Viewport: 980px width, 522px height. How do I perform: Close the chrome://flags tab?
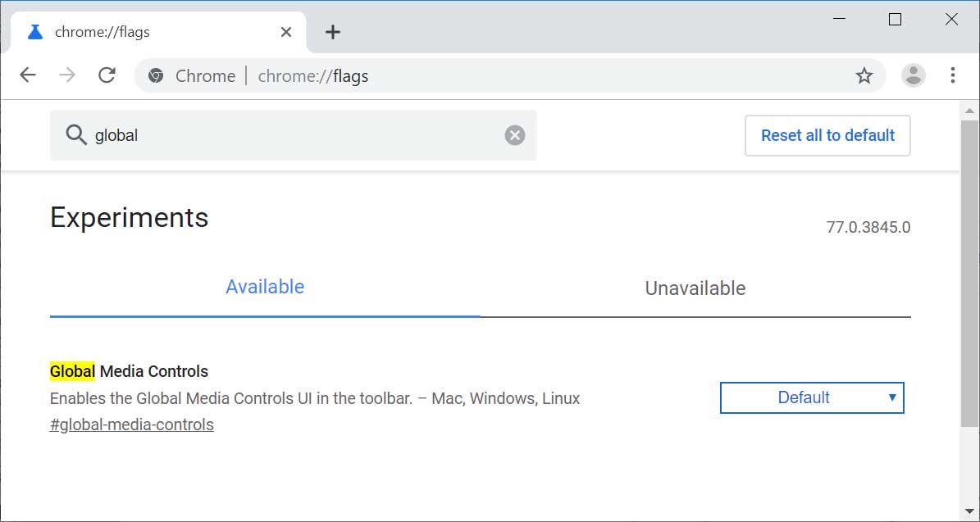286,32
